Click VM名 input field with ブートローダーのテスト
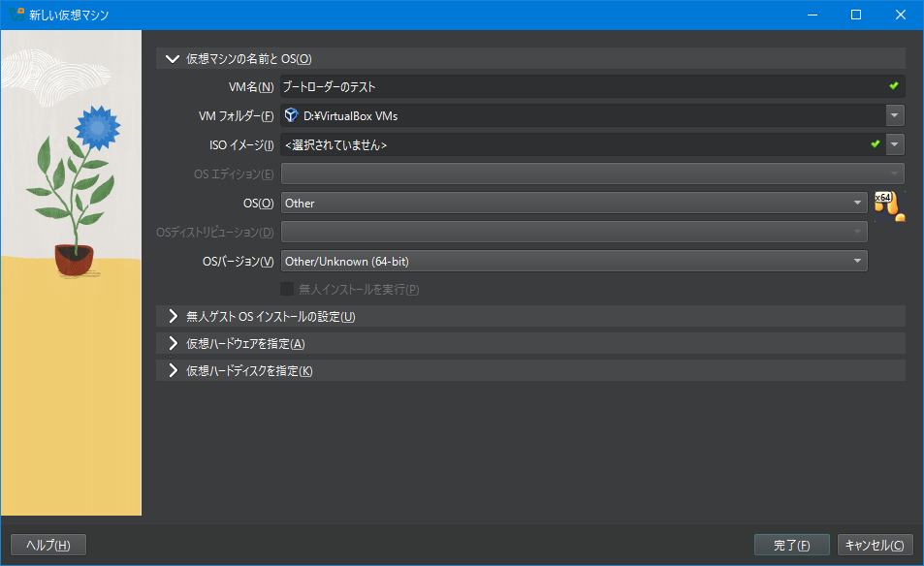Screen dimensions: 924x566 (592, 86)
